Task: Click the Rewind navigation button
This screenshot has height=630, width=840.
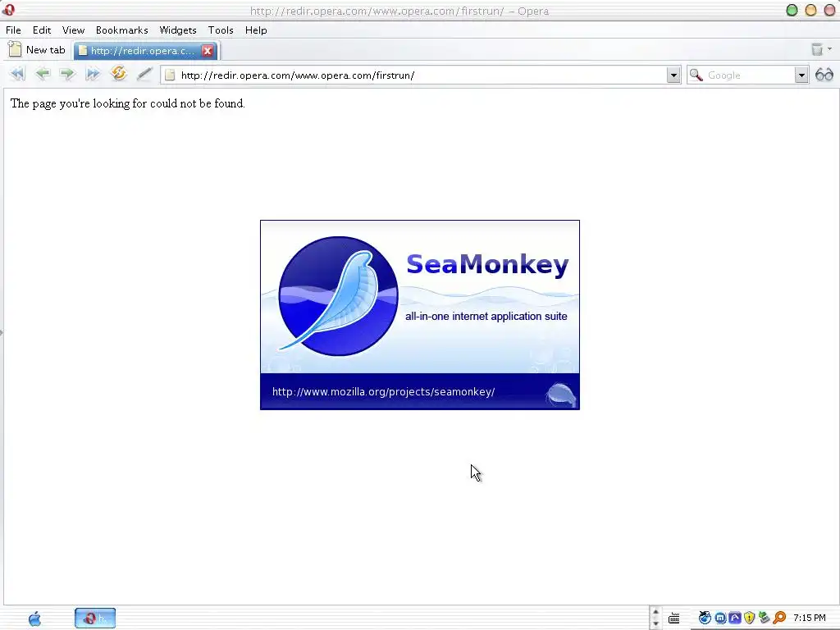Action: pos(17,74)
